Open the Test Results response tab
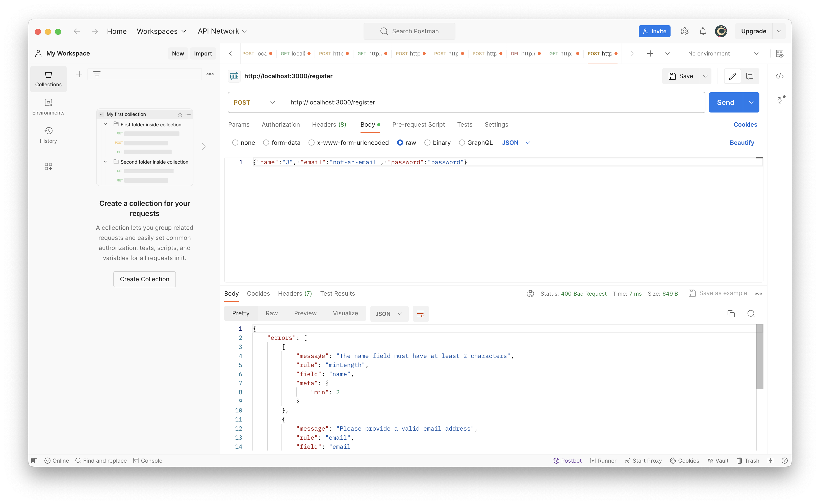Image resolution: width=820 pixels, height=504 pixels. (x=337, y=293)
